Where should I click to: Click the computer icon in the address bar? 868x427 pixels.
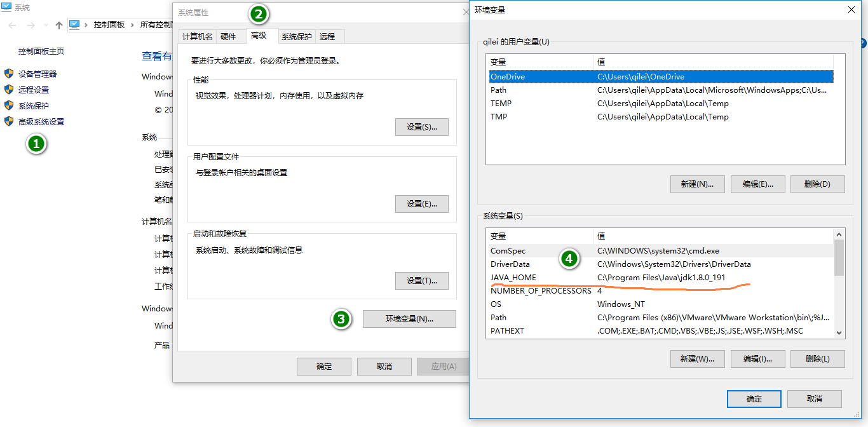tap(74, 25)
